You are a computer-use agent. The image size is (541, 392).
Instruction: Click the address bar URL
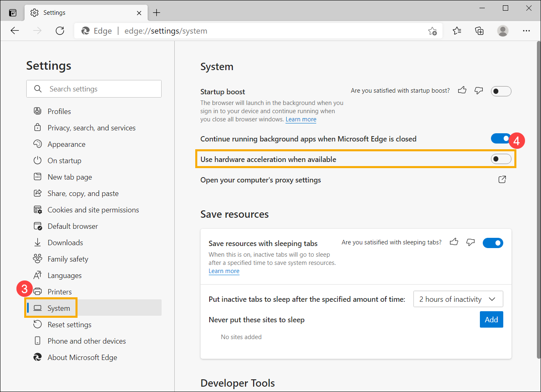pos(166,31)
